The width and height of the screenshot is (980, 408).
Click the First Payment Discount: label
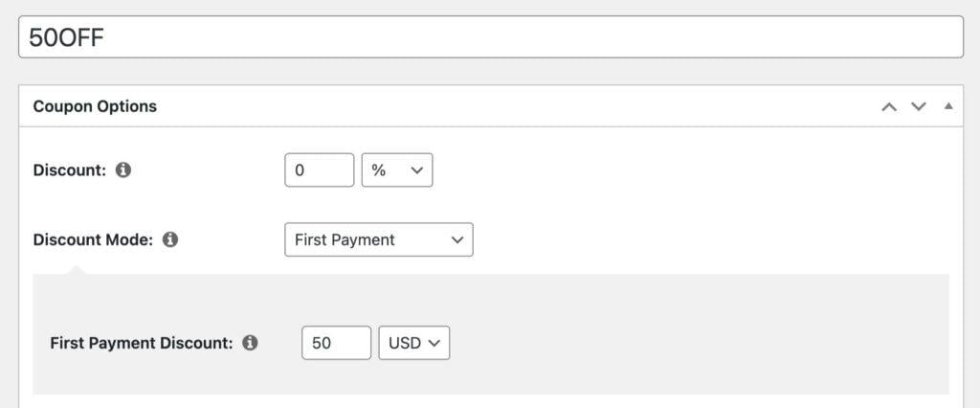pyautogui.click(x=142, y=343)
